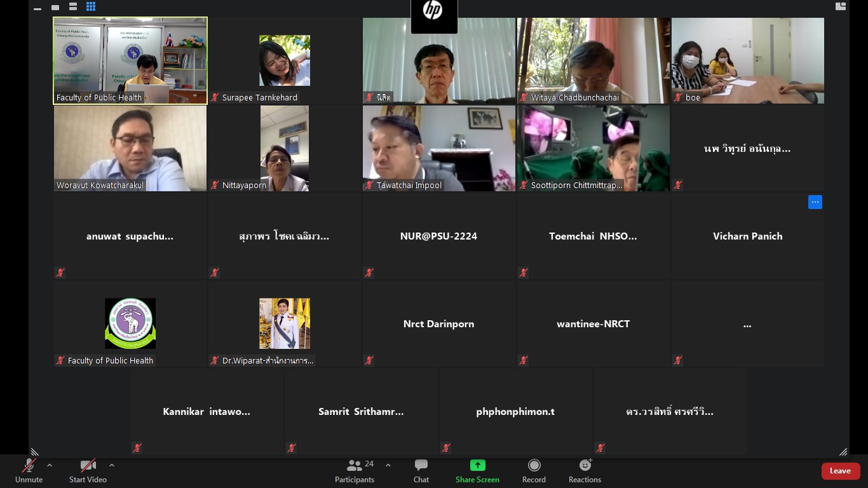Viewport: 868px width, 488px height.
Task: Leave the meeting
Action: tap(841, 471)
